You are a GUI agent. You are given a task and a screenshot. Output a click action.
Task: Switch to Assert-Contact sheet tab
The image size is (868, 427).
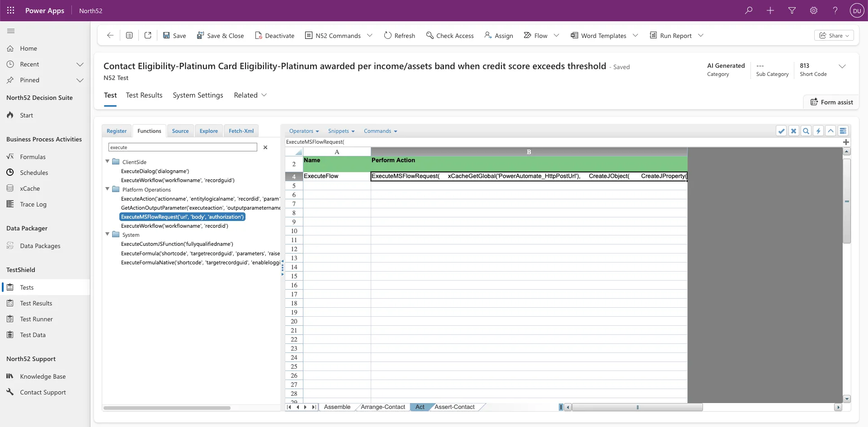point(454,407)
